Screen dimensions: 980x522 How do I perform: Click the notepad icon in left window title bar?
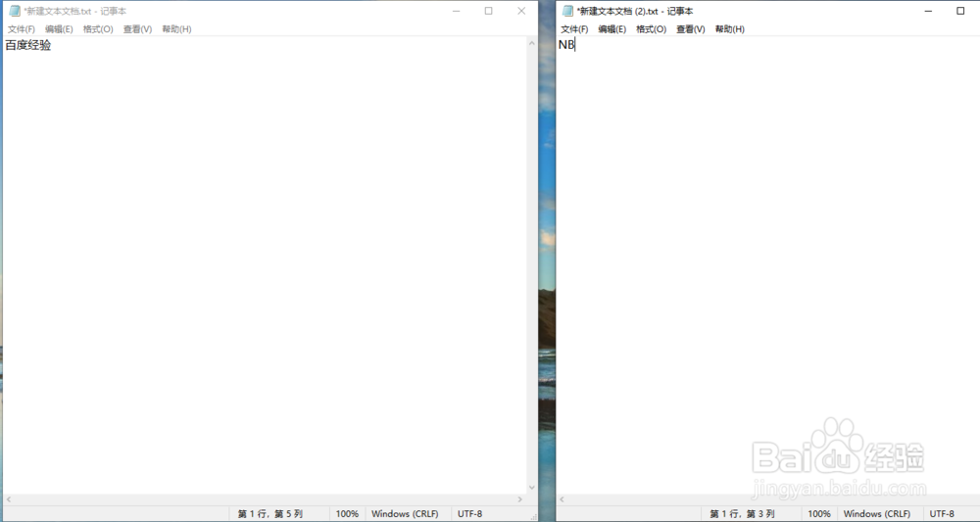tap(15, 11)
